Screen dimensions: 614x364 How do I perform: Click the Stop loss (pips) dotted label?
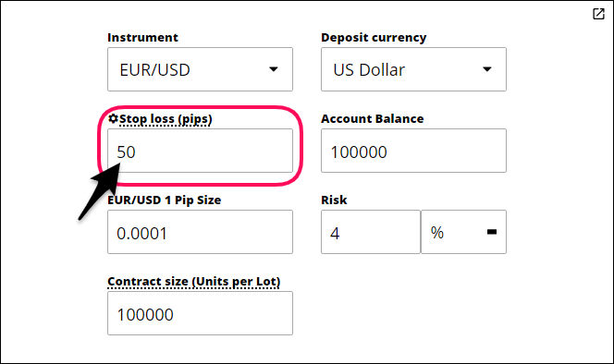point(166,119)
